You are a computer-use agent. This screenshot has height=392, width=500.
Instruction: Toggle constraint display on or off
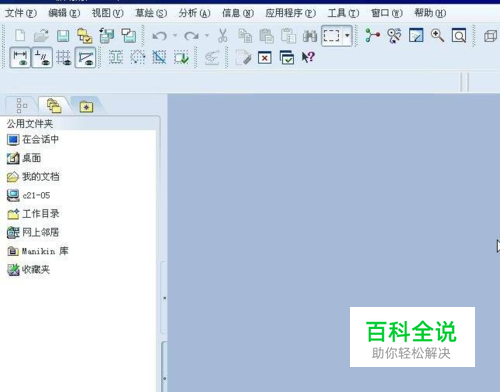point(42,58)
